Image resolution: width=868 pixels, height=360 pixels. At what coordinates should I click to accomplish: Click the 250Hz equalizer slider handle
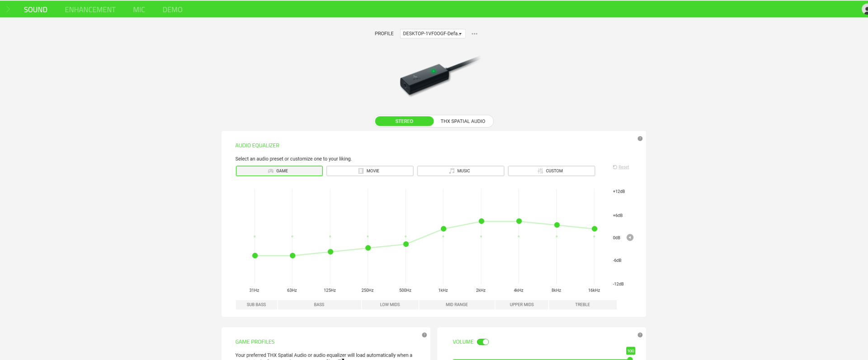(x=368, y=248)
